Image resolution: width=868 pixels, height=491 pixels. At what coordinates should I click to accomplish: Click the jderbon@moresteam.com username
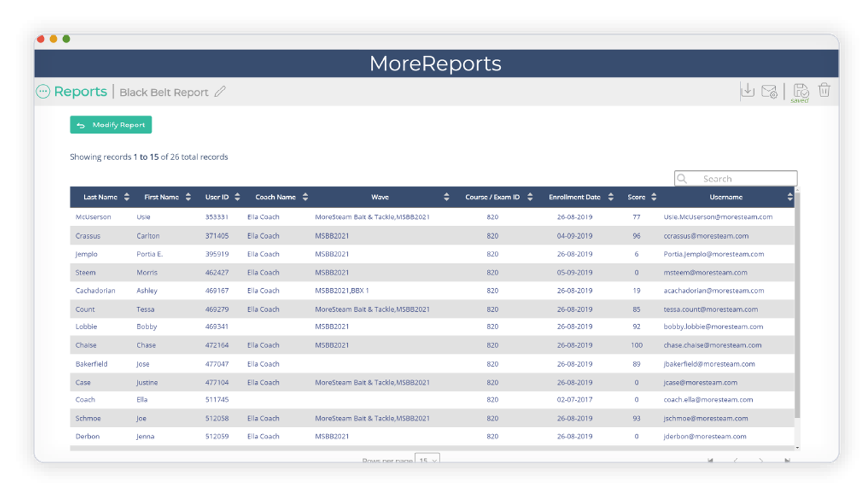click(x=705, y=436)
